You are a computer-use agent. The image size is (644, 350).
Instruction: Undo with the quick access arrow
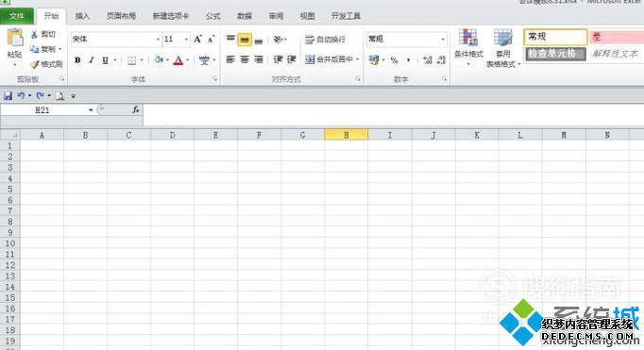coord(21,96)
